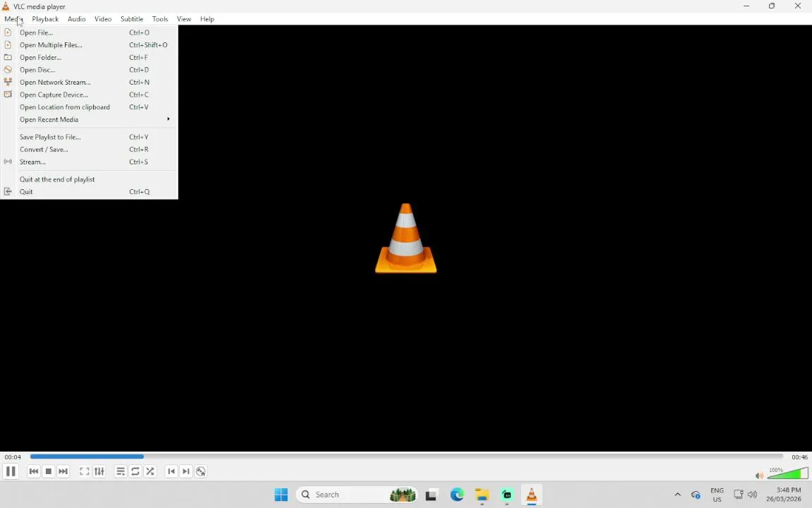Screen dimensions: 812x508
Task: Open the View menu
Action: pos(184,19)
